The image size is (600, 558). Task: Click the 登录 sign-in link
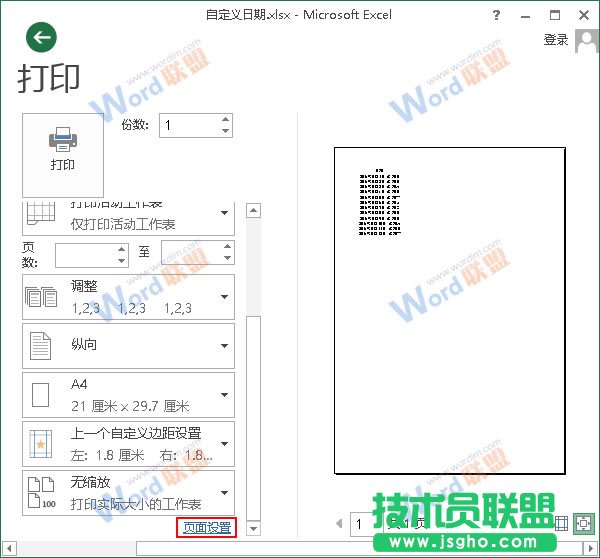click(x=556, y=40)
